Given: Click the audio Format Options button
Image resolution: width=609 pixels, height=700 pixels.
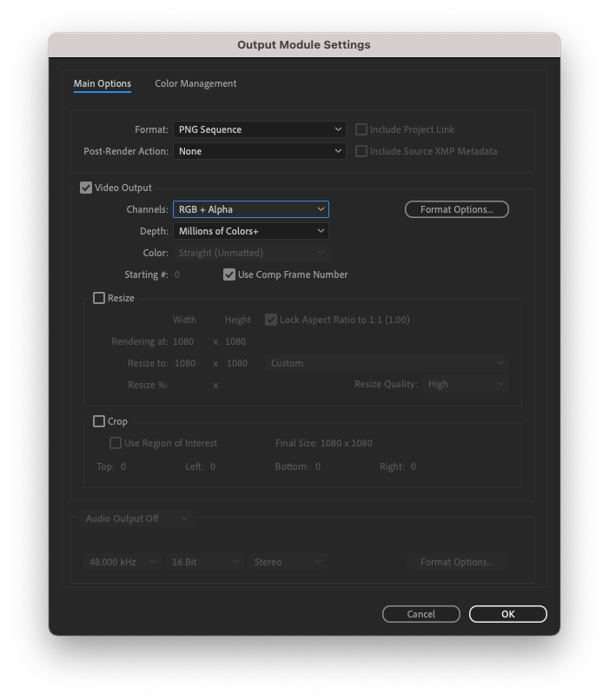Looking at the screenshot, I should 457,562.
